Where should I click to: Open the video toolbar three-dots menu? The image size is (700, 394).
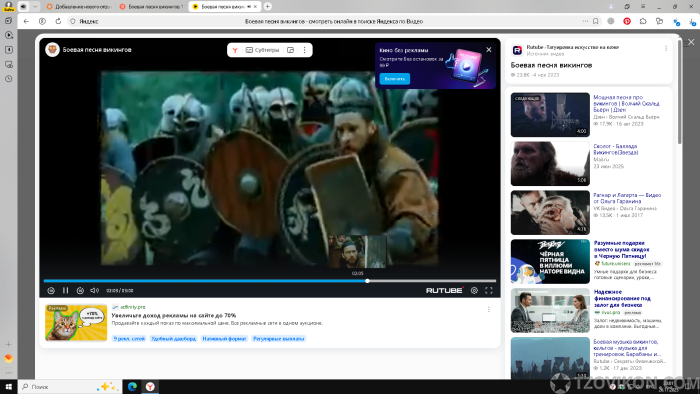click(x=304, y=50)
